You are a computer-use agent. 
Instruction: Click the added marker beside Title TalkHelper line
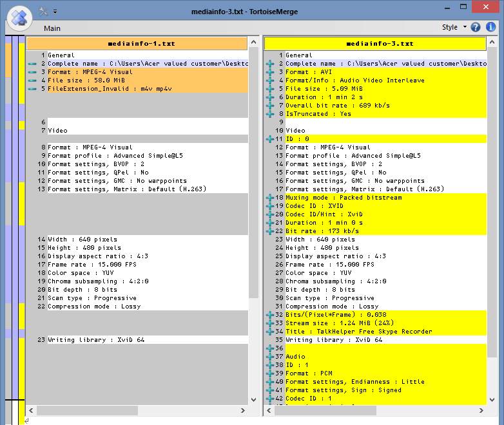click(270, 332)
